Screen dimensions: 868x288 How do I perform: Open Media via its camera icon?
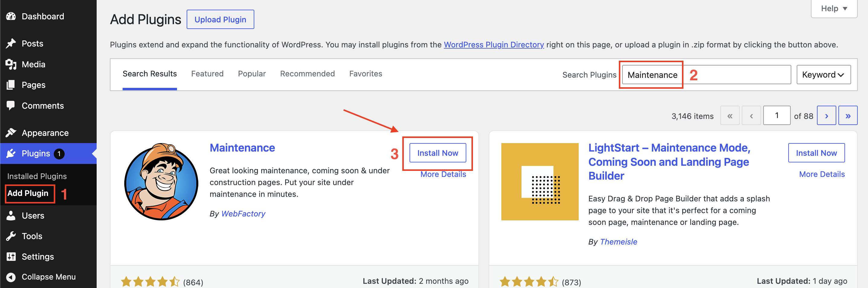pos(11,64)
